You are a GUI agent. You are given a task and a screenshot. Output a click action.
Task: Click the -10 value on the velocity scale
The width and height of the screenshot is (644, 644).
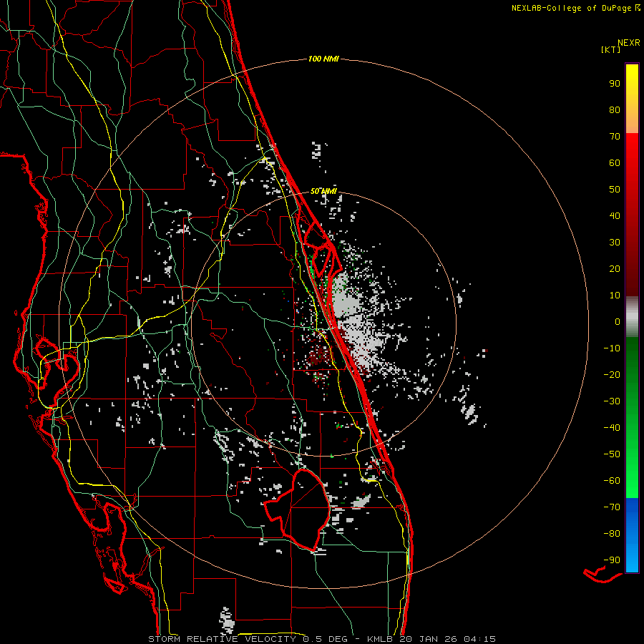click(612, 348)
